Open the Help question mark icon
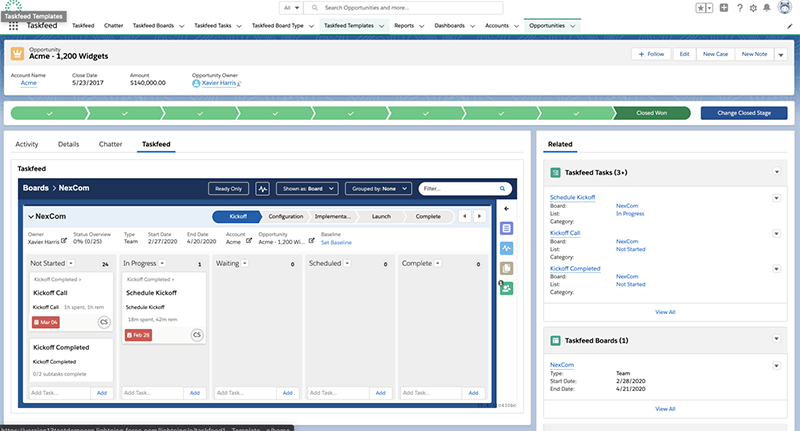The width and height of the screenshot is (800, 431). pyautogui.click(x=740, y=8)
